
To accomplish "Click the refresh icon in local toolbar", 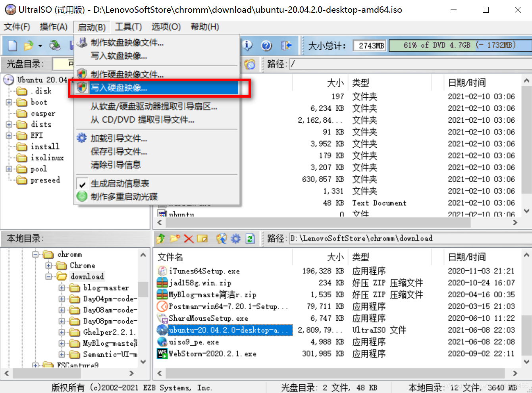I will tap(250, 239).
